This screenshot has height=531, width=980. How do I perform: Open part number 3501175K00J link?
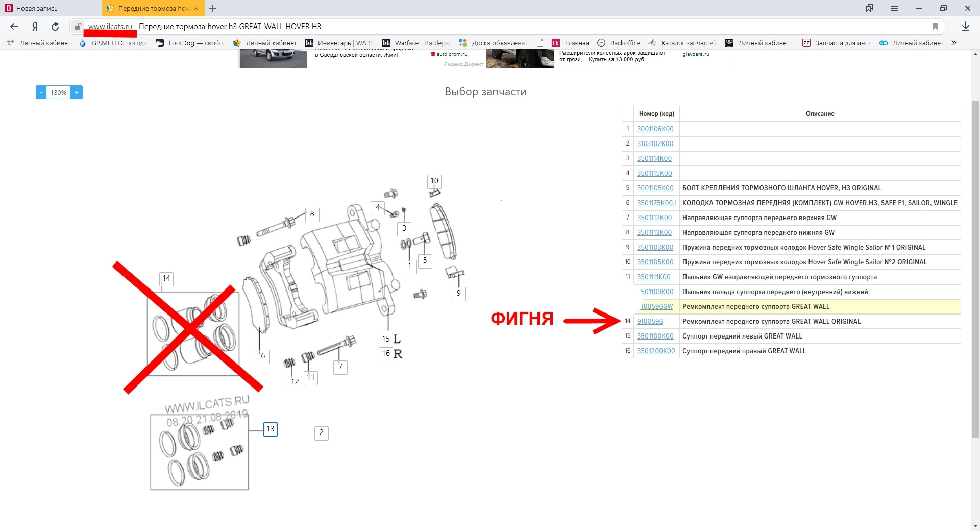pos(656,203)
